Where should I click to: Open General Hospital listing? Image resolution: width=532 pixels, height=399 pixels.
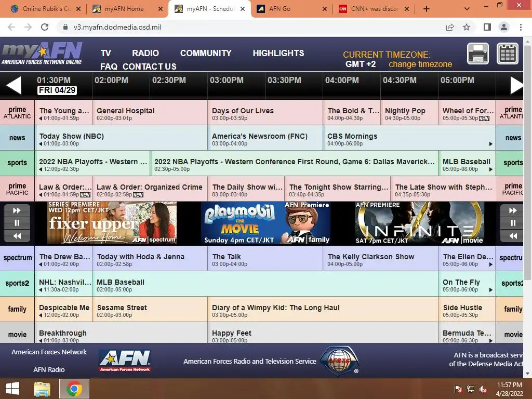150,113
